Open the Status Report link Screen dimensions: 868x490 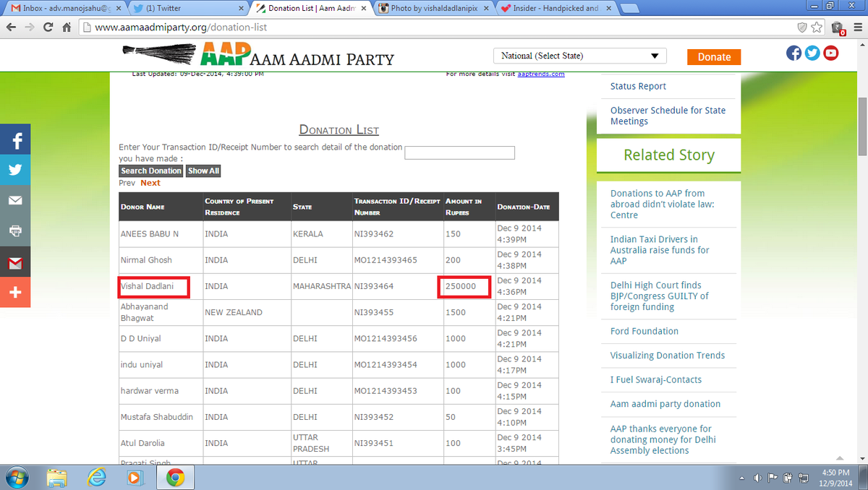point(638,86)
